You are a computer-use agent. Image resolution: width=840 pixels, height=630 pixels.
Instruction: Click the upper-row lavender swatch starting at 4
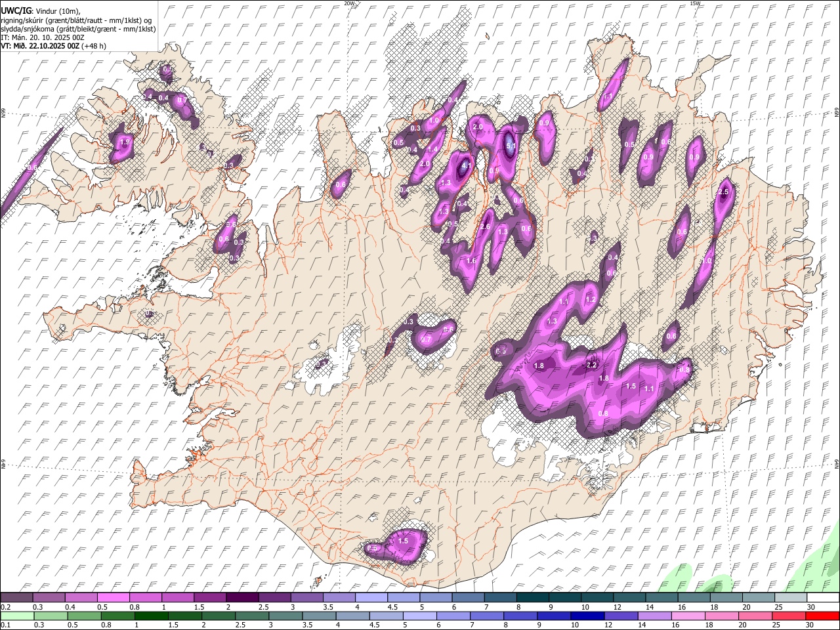tap(371, 597)
